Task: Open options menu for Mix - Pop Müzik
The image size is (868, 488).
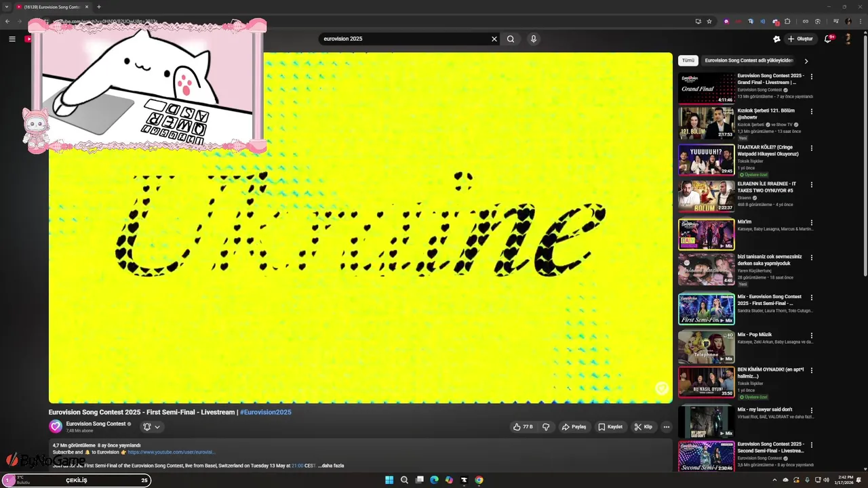Action: (x=812, y=335)
